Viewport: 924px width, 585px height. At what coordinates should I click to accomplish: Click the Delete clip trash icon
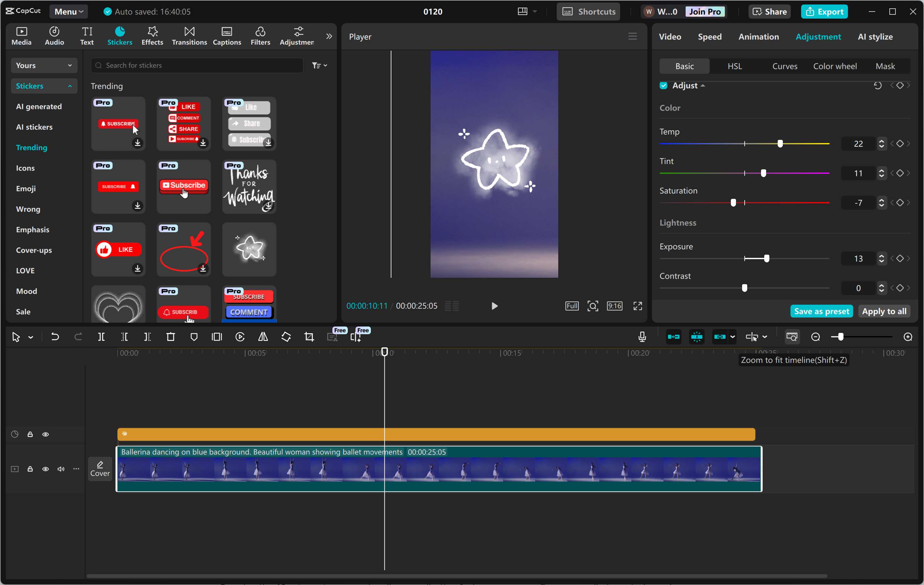click(171, 337)
